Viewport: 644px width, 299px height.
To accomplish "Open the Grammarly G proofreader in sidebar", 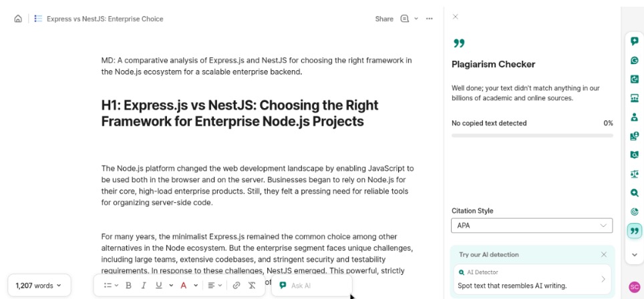I will (635, 60).
